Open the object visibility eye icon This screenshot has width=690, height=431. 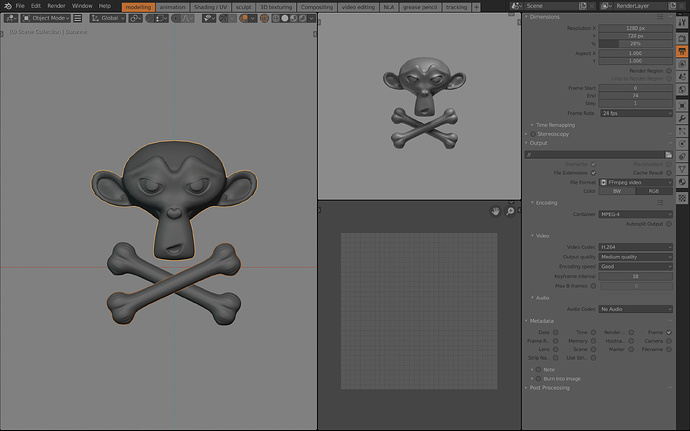tap(209, 18)
